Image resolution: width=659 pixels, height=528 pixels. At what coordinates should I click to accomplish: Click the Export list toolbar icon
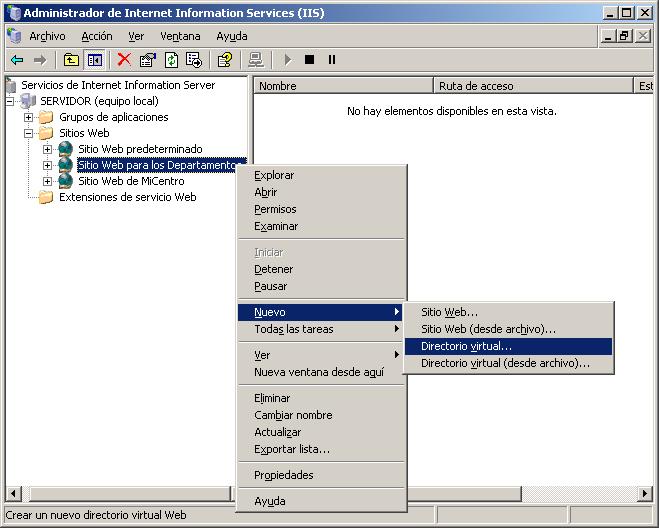(x=194, y=60)
